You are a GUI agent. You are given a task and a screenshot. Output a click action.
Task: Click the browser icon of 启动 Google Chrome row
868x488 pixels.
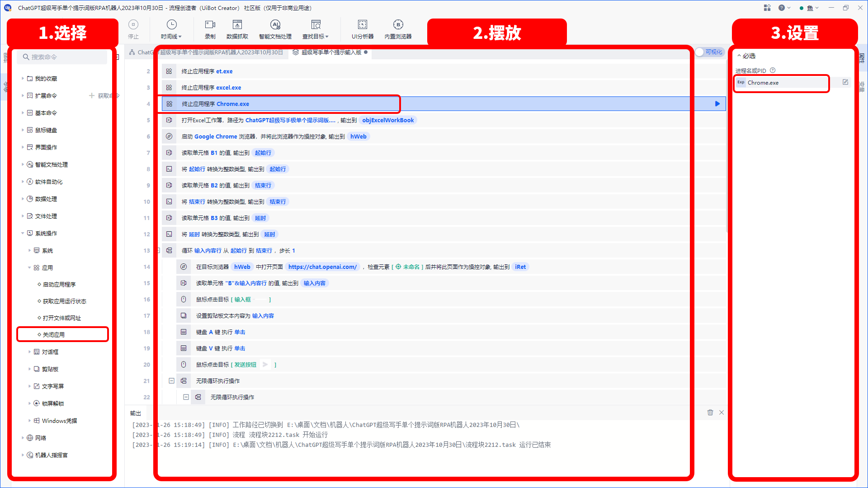click(x=169, y=136)
